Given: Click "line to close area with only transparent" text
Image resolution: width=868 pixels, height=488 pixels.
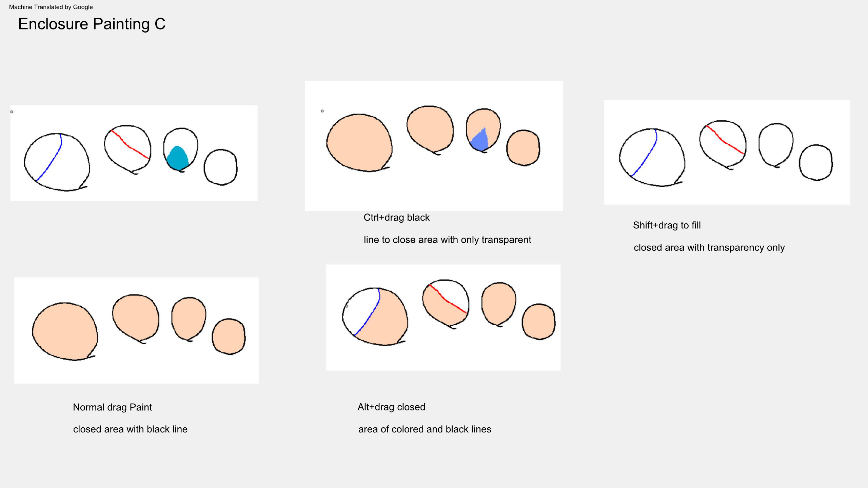Looking at the screenshot, I should click(x=447, y=240).
